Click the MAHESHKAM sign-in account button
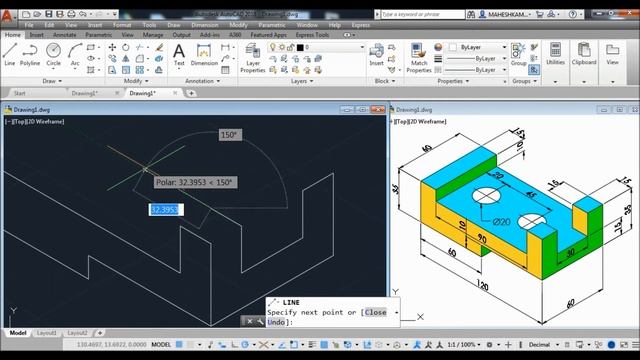The height and width of the screenshot is (360, 640). point(506,14)
